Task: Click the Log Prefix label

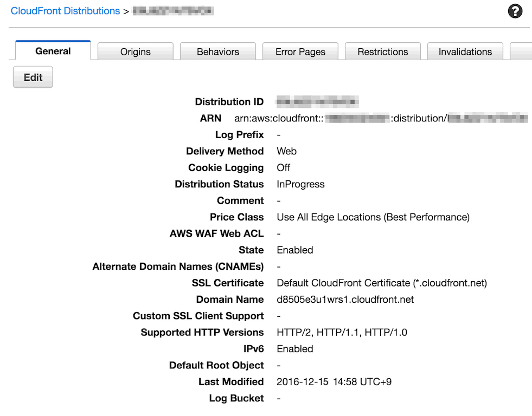Action: (x=240, y=135)
